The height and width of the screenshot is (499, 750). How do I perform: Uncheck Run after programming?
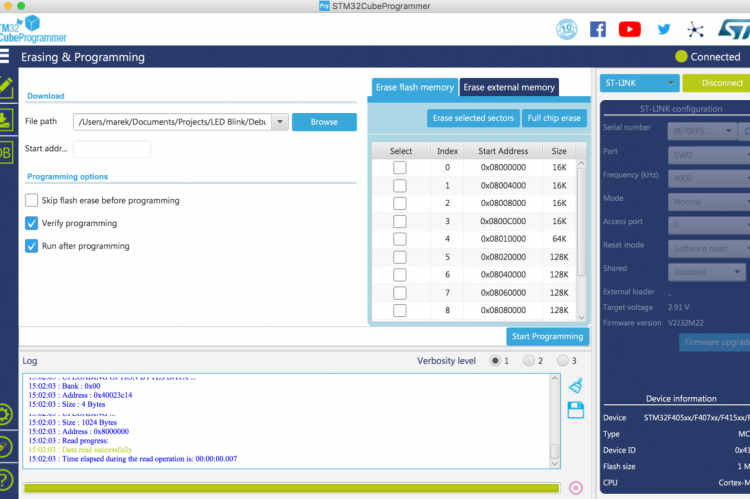click(x=32, y=246)
